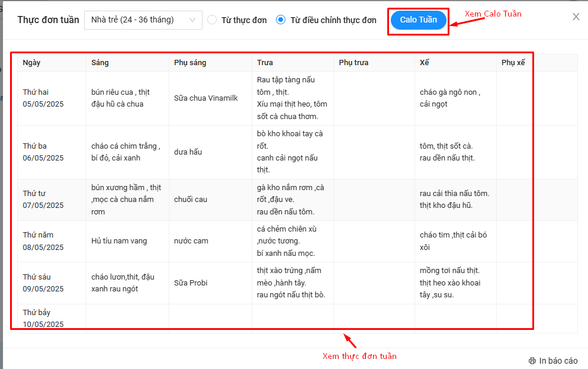Click the printer icon beside In báo cáo
This screenshot has height=369, width=588.
532,361
